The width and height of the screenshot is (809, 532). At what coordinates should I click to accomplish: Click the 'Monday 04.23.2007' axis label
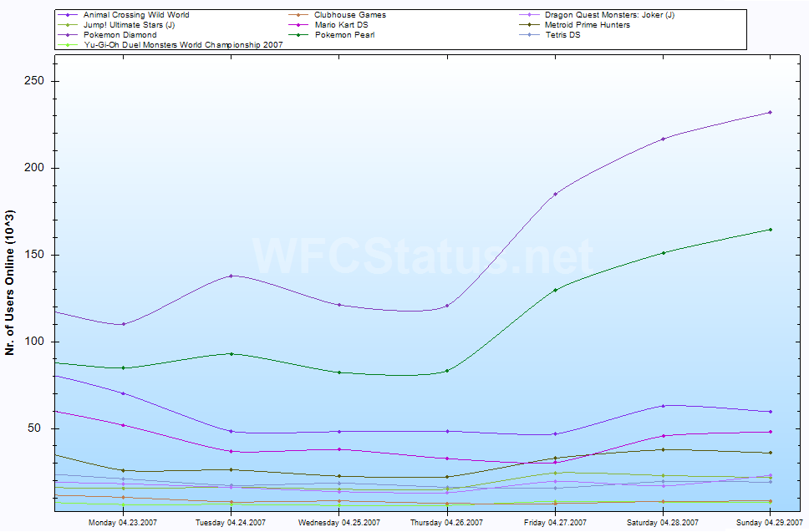[x=123, y=522]
